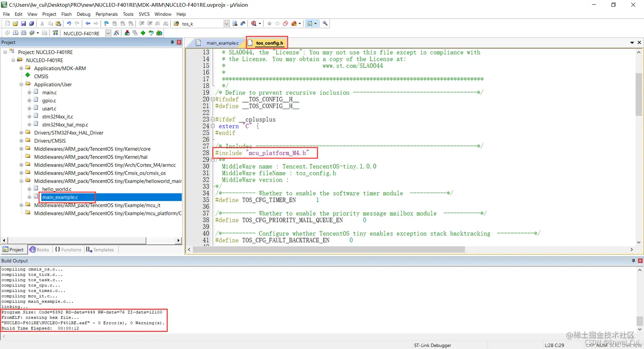Image resolution: width=644 pixels, height=349 pixels.
Task: Comment the selection with the Comment icon
Action: pos(158,23)
